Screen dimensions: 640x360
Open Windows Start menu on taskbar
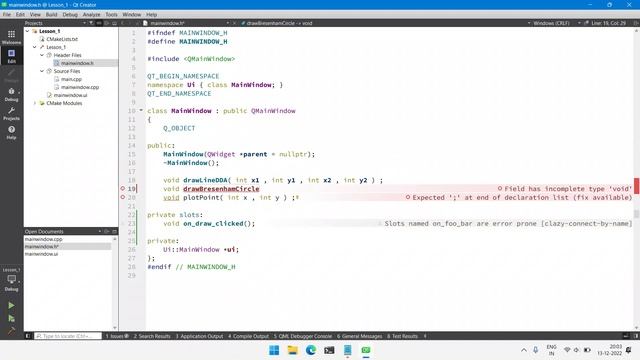pyautogui.click(x=274, y=350)
